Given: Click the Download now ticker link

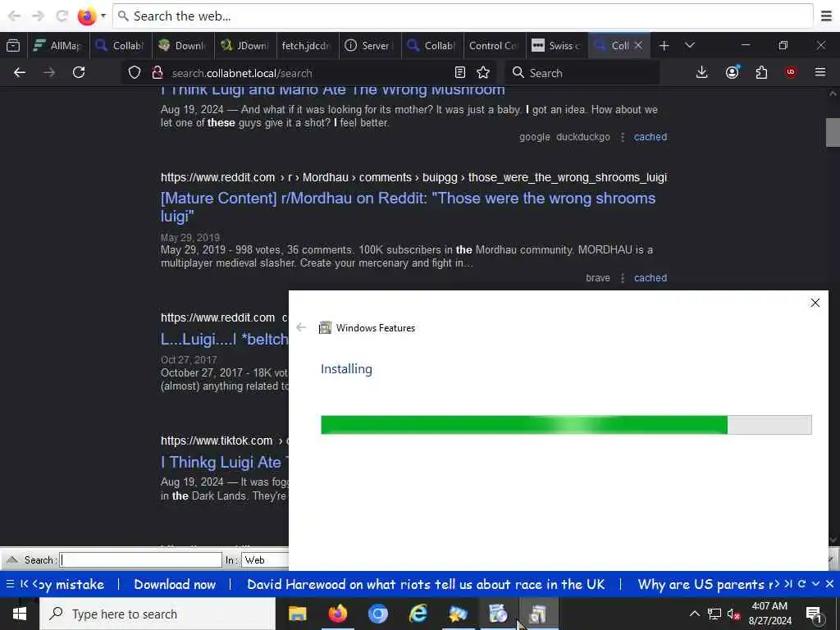Looking at the screenshot, I should pos(175,584).
